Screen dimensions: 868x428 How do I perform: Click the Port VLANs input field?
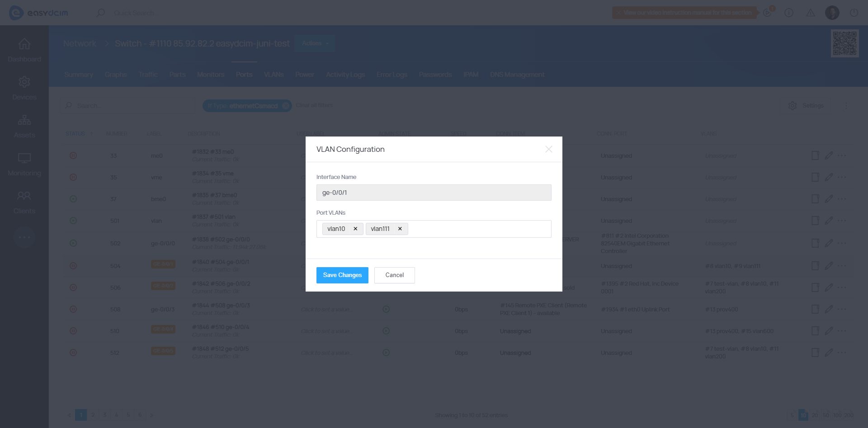pos(478,229)
